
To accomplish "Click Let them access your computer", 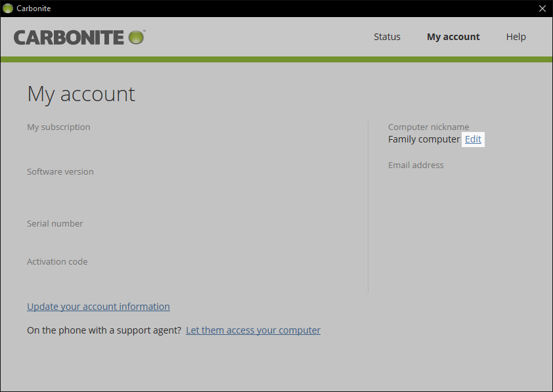I will coord(253,330).
